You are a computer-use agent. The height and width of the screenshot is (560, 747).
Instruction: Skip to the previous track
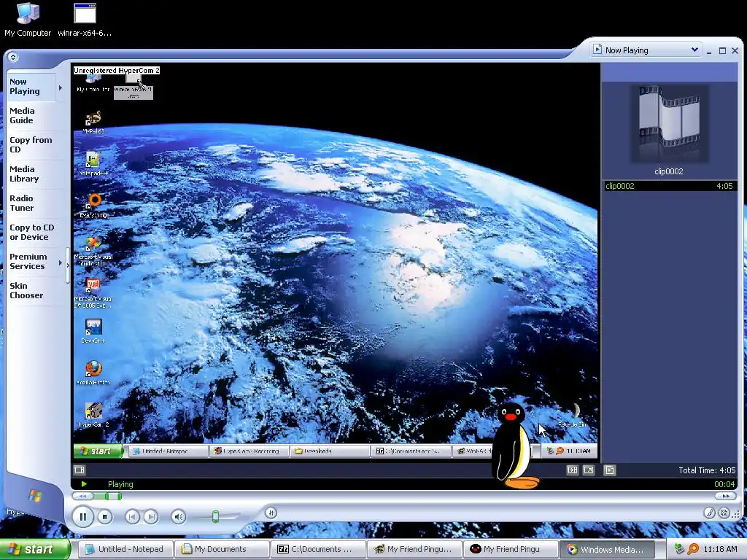pos(133,517)
